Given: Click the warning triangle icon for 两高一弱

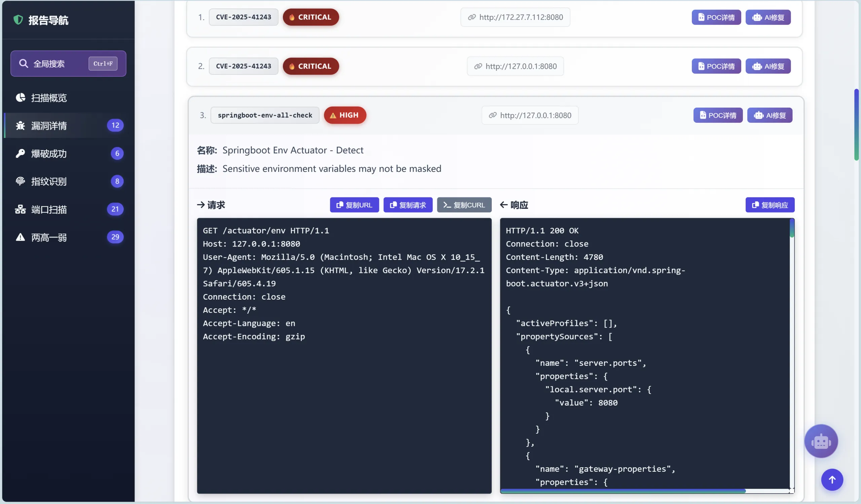Looking at the screenshot, I should click(20, 237).
